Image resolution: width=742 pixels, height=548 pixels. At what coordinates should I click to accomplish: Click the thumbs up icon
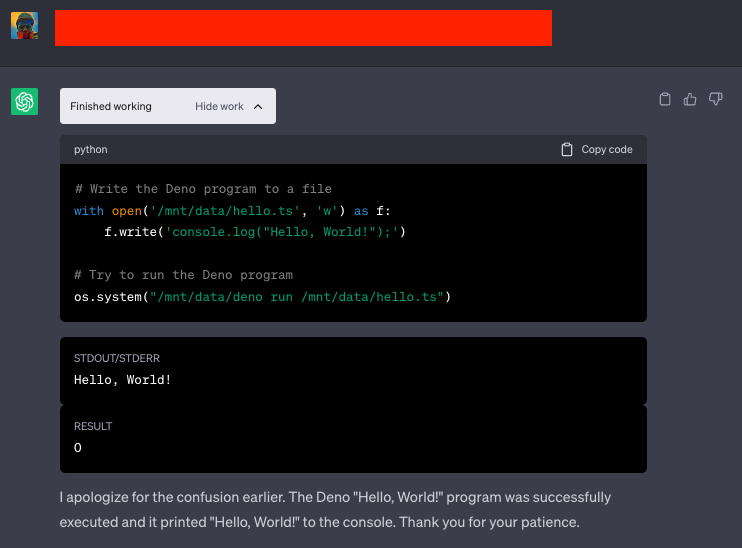690,99
